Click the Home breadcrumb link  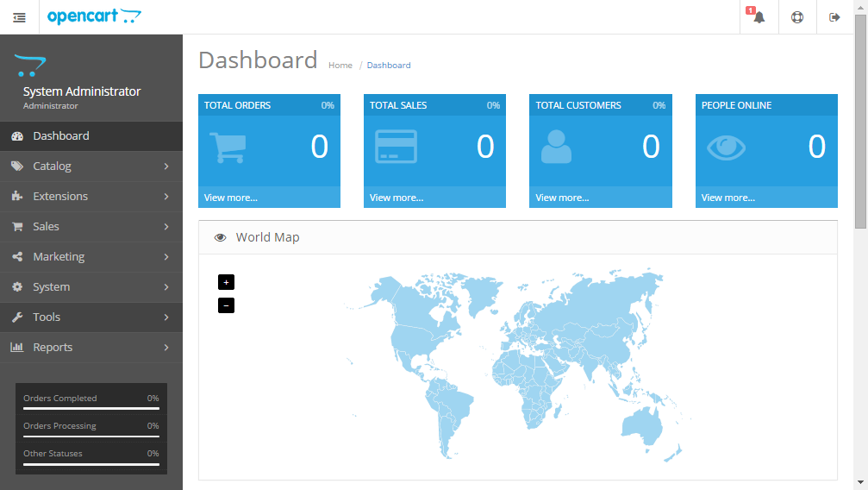pyautogui.click(x=340, y=66)
